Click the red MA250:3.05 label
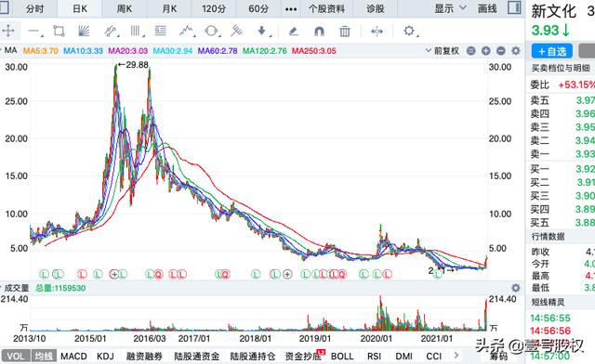This screenshot has height=364, width=595. click(x=314, y=51)
